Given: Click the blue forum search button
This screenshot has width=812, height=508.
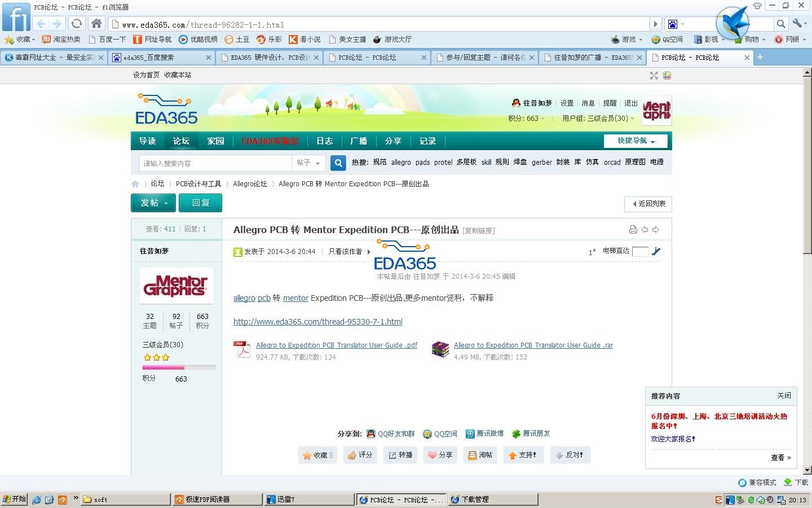Looking at the screenshot, I should pos(338,163).
